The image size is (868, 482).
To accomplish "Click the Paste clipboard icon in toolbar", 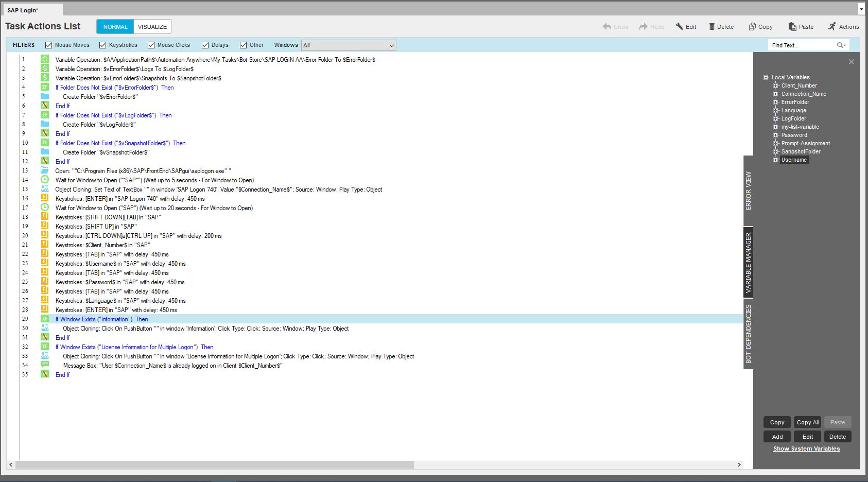I will pyautogui.click(x=792, y=26).
